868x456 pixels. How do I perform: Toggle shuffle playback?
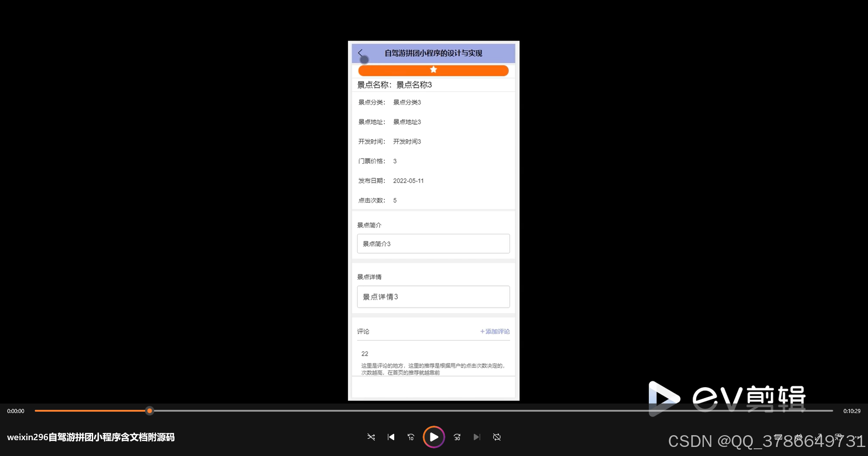[371, 437]
